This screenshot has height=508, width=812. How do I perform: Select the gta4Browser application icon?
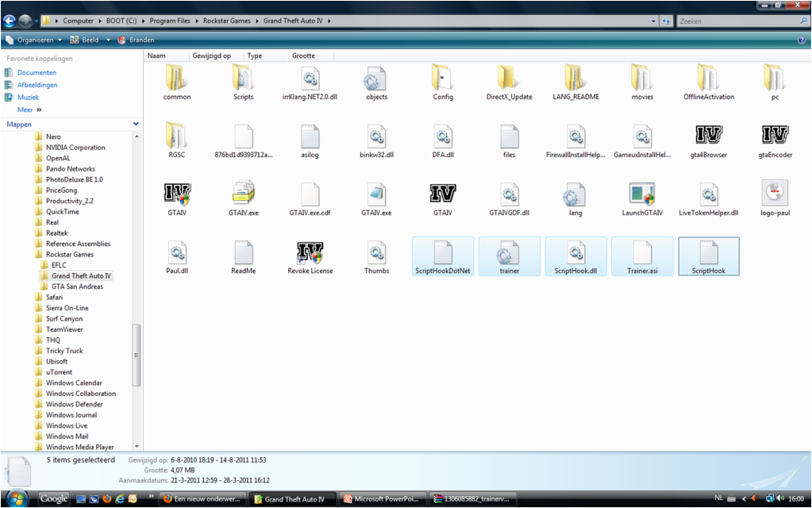point(709,136)
